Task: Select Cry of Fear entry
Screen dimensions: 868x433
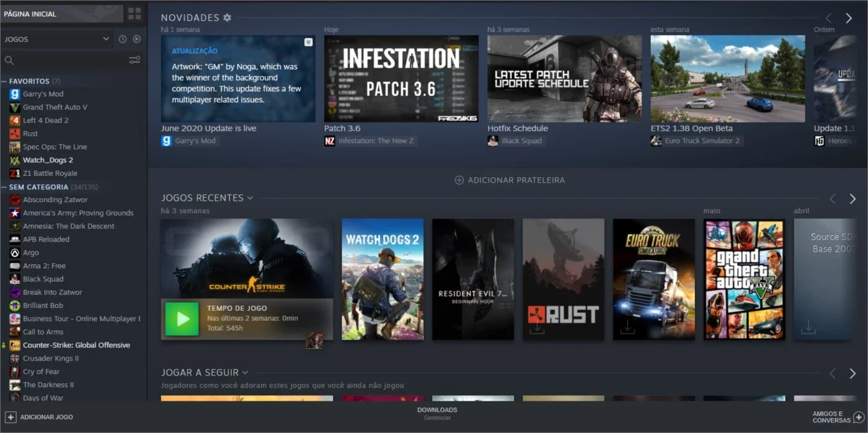Action: coord(42,372)
